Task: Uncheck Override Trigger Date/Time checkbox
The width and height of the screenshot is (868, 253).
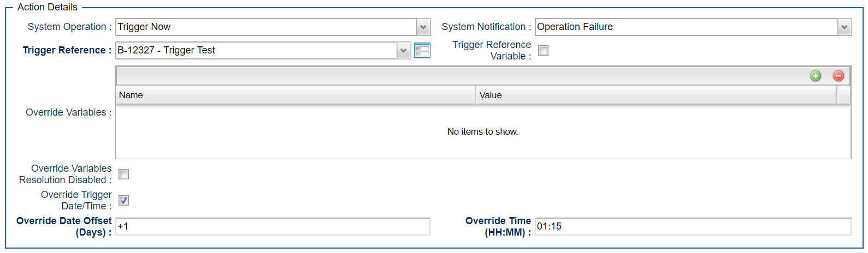Action: click(x=124, y=201)
